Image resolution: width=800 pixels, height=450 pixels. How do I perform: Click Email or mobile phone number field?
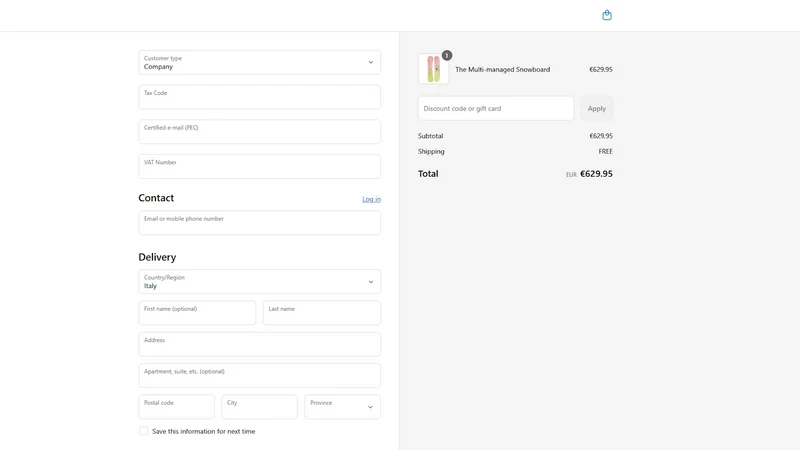point(259,222)
